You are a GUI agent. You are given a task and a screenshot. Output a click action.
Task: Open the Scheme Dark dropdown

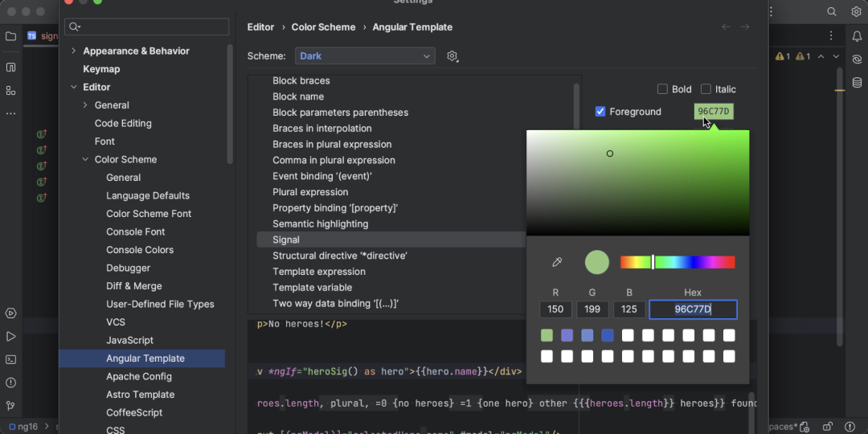[x=366, y=56]
